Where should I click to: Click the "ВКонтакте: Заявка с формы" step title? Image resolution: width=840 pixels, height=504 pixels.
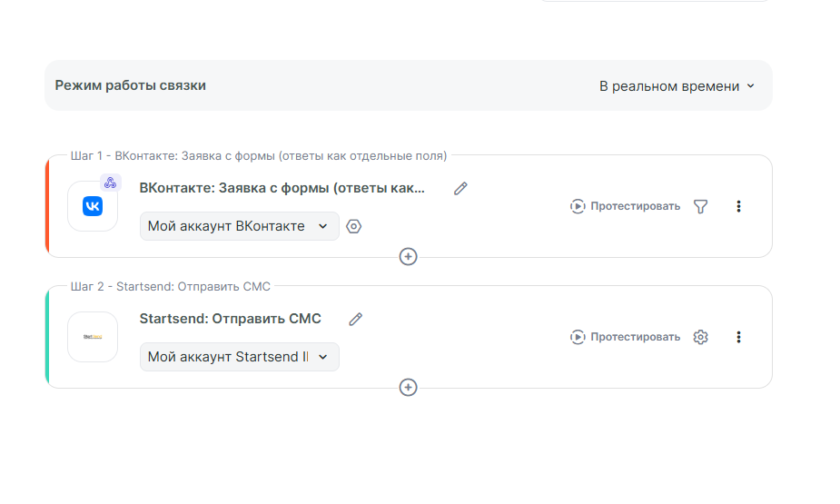click(282, 188)
